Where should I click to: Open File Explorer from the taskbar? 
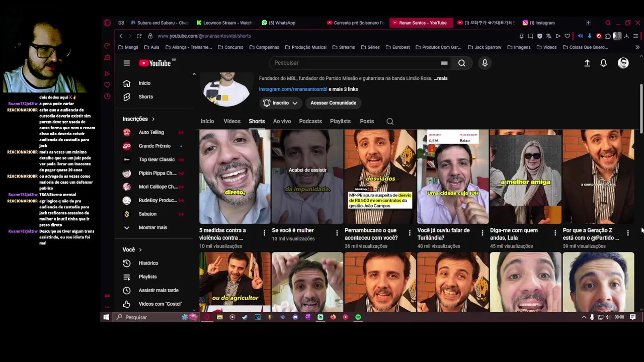tap(220, 317)
